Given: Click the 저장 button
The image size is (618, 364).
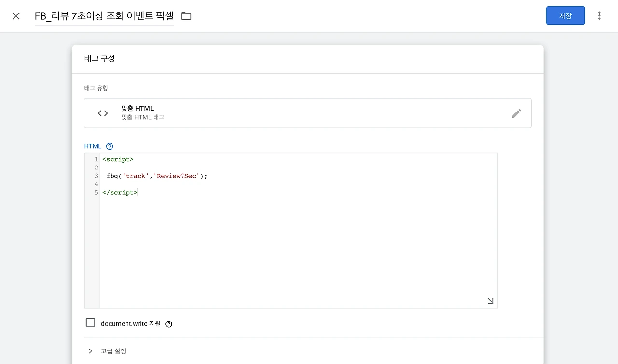Looking at the screenshot, I should 565,15.
